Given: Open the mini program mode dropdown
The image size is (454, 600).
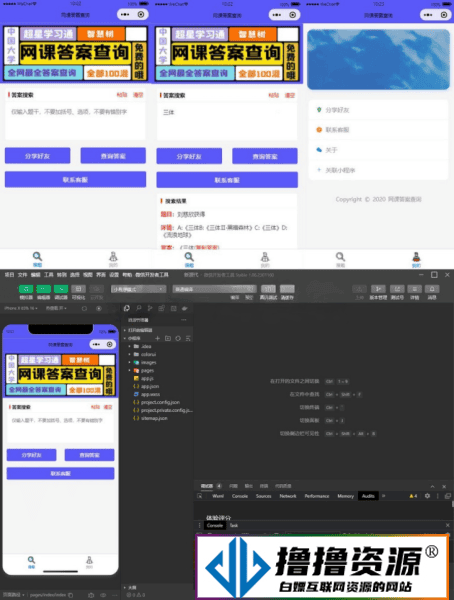Looking at the screenshot, I should 138,289.
